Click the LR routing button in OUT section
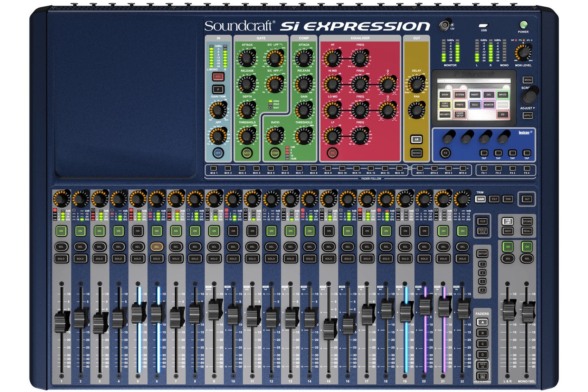This screenshot has height=392, width=588. coord(416,139)
